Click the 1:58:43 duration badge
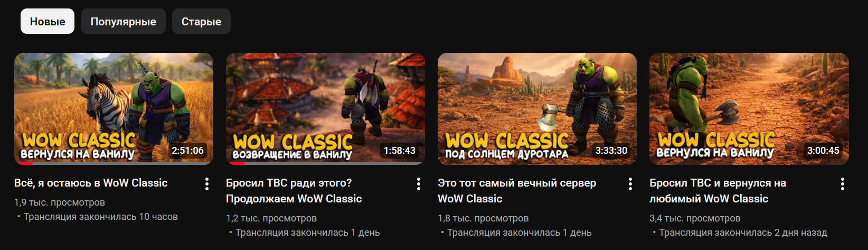 tap(399, 151)
